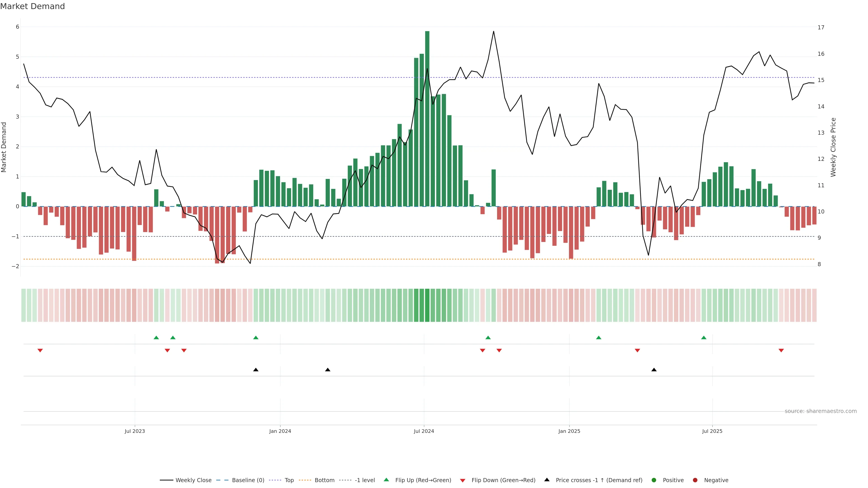
Task: Hide the Top dotted line via legend
Action: (289, 480)
